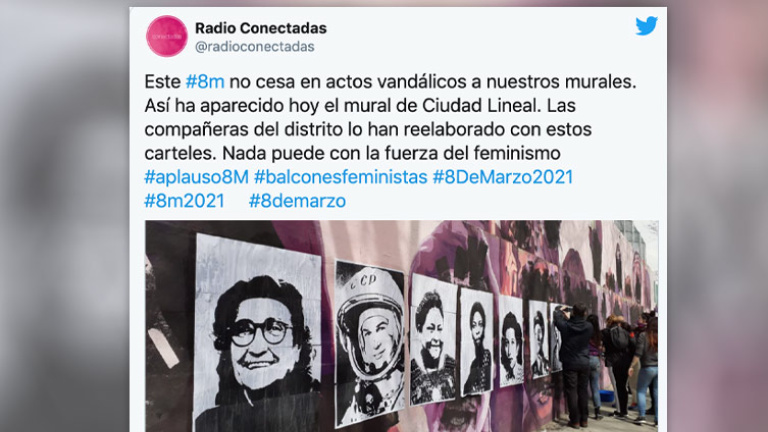The width and height of the screenshot is (768, 432).
Task: Click the Twitter bird logo icon
Action: point(647,26)
